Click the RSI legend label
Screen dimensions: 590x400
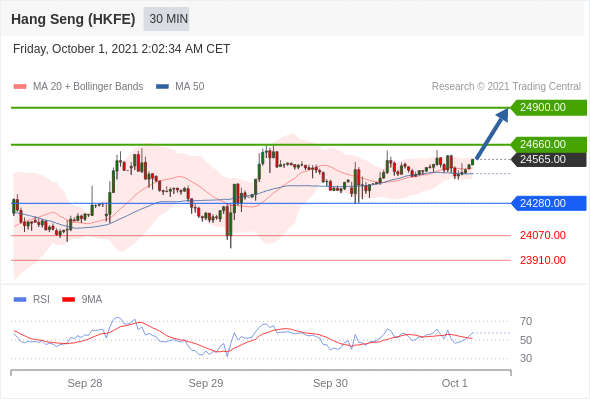pyautogui.click(x=41, y=300)
